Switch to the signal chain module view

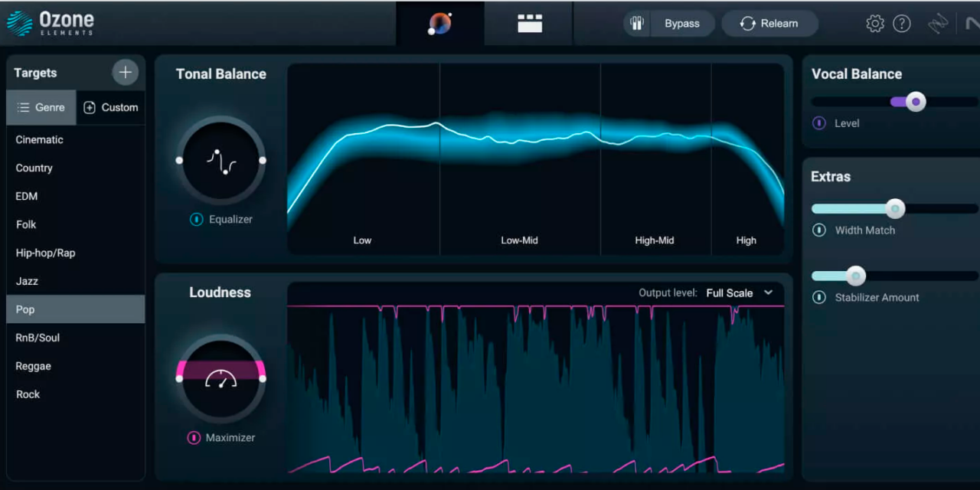[528, 22]
